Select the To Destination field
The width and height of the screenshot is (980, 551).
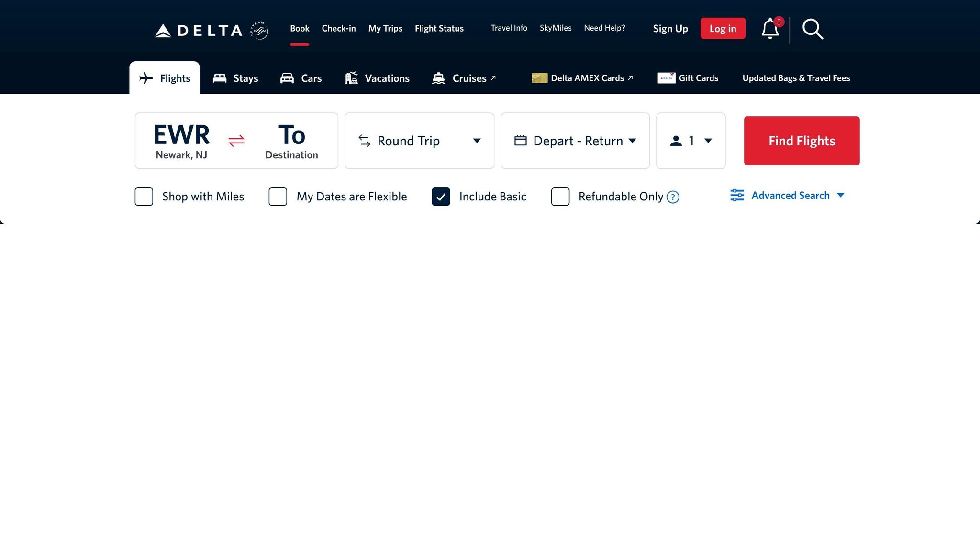click(291, 141)
